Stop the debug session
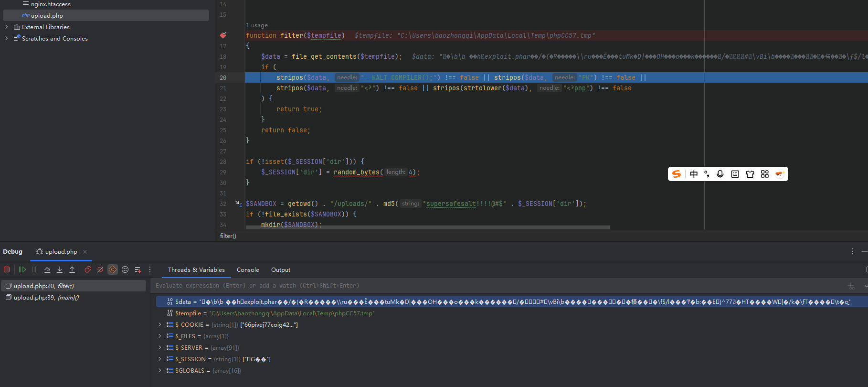This screenshot has width=868, height=387. 7,269
